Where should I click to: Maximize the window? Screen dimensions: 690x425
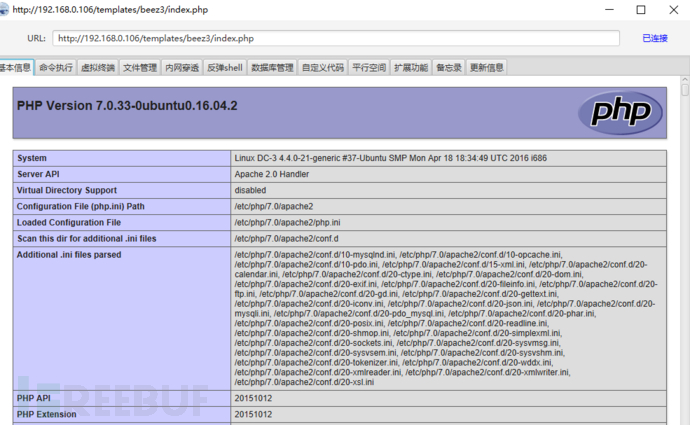641,10
